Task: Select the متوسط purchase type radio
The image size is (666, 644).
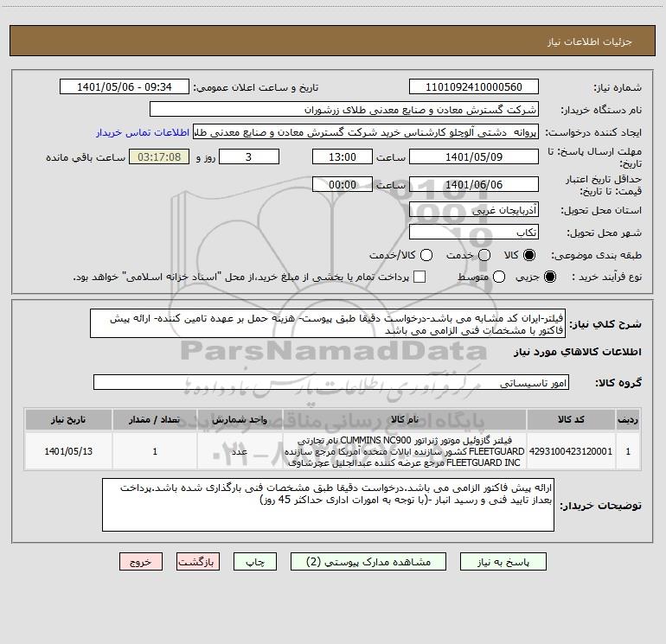Action: click(x=499, y=277)
